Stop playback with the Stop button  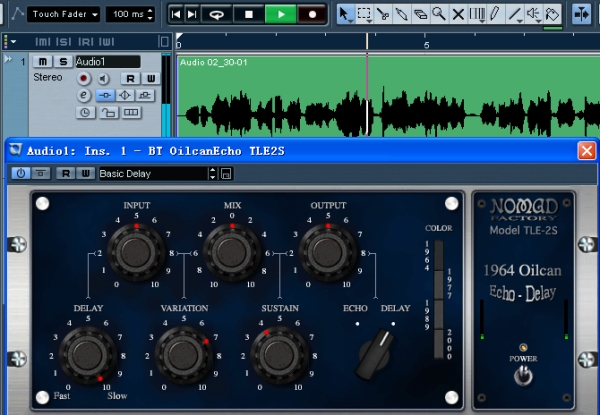point(249,14)
